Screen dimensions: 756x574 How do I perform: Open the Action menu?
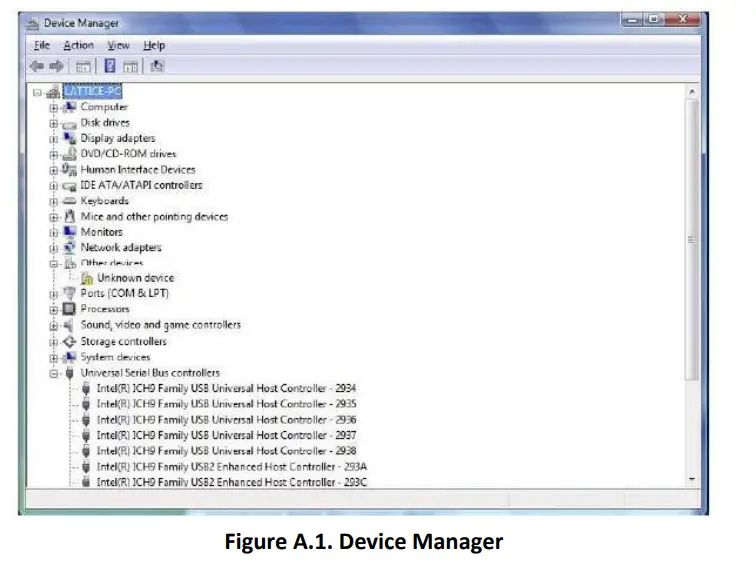(x=79, y=46)
